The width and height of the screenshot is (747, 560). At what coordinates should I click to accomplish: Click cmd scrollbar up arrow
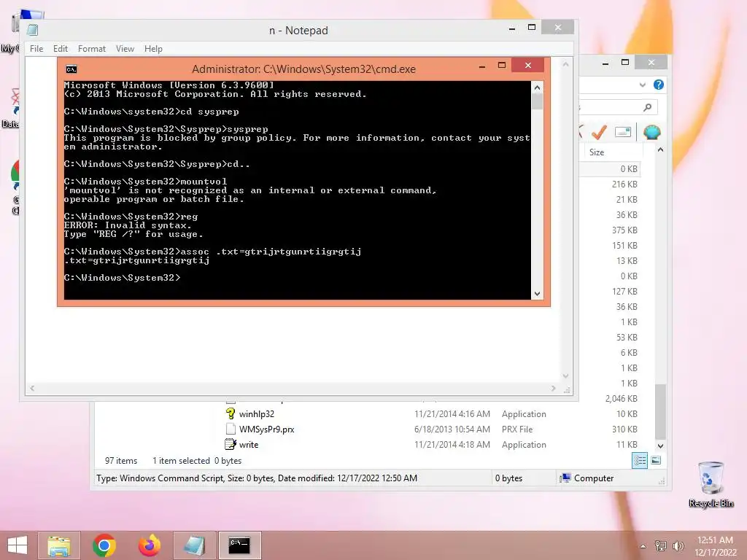pyautogui.click(x=537, y=87)
